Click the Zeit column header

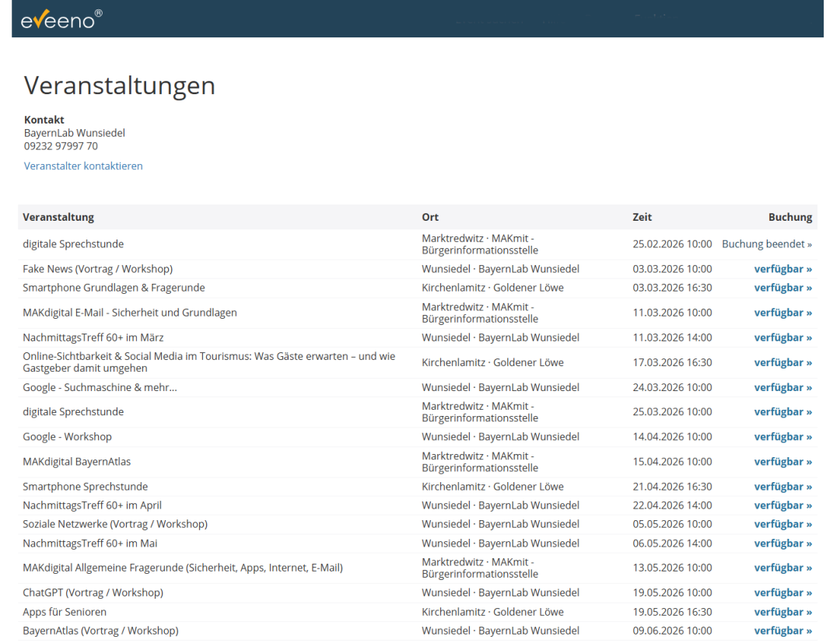coord(642,217)
